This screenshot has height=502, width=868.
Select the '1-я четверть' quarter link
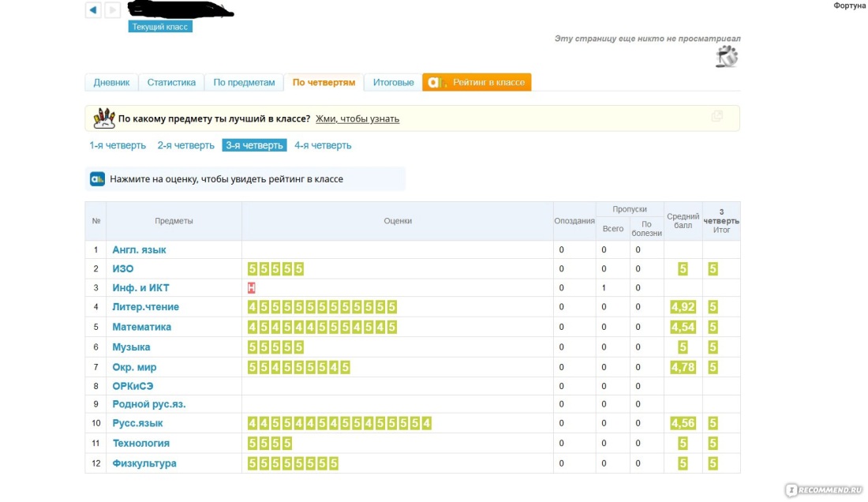pos(118,145)
